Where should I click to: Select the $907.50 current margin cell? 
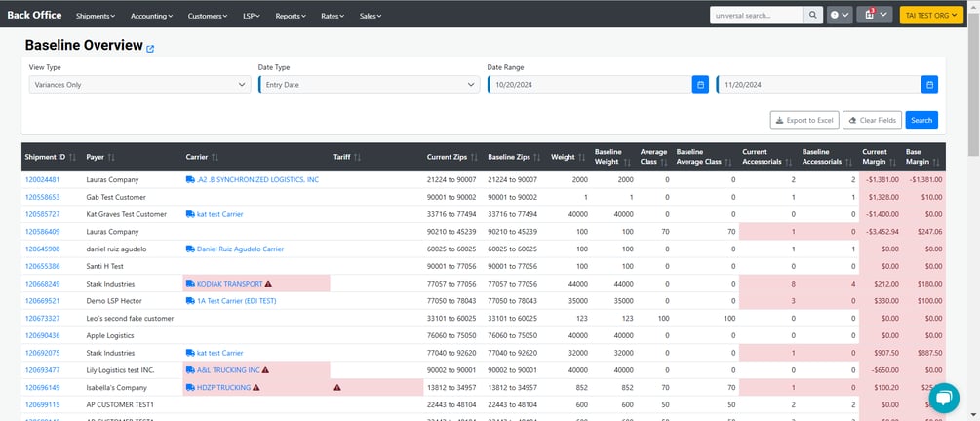tap(881, 353)
